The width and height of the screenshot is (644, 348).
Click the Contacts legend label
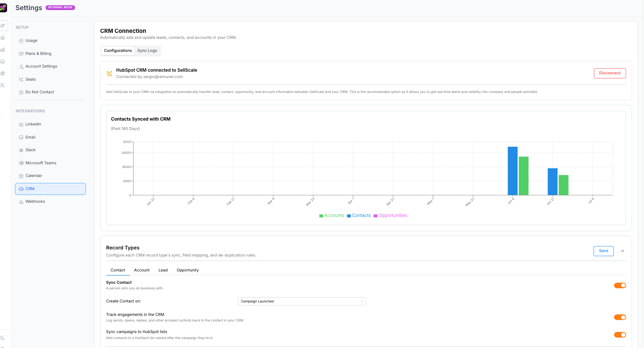[x=361, y=215]
